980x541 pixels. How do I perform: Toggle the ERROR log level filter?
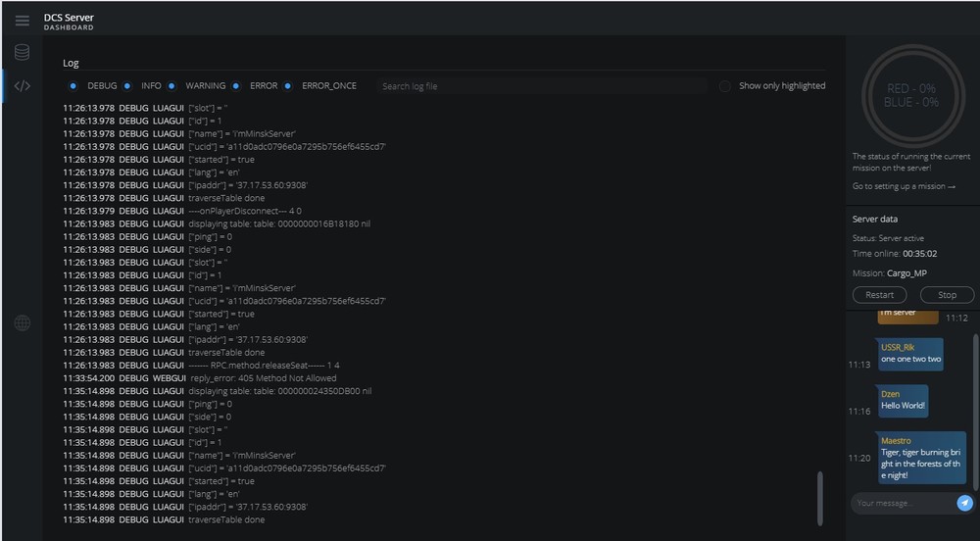(236, 86)
